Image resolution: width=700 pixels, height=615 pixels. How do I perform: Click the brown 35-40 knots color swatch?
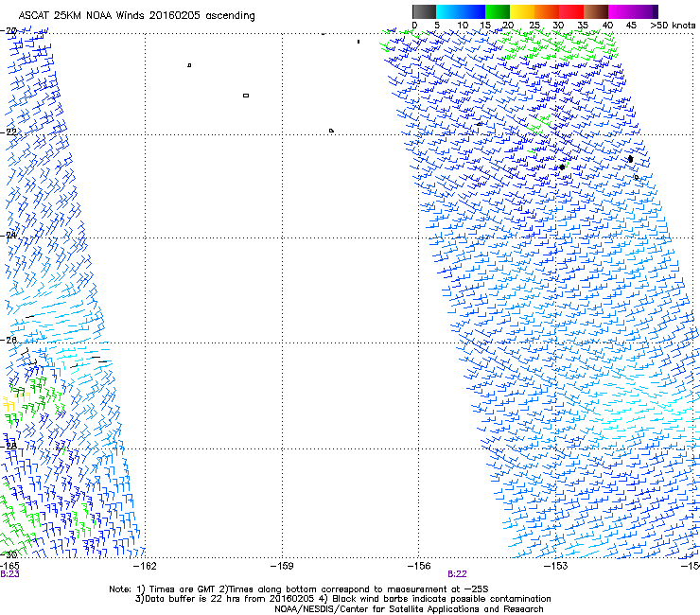pos(596,11)
